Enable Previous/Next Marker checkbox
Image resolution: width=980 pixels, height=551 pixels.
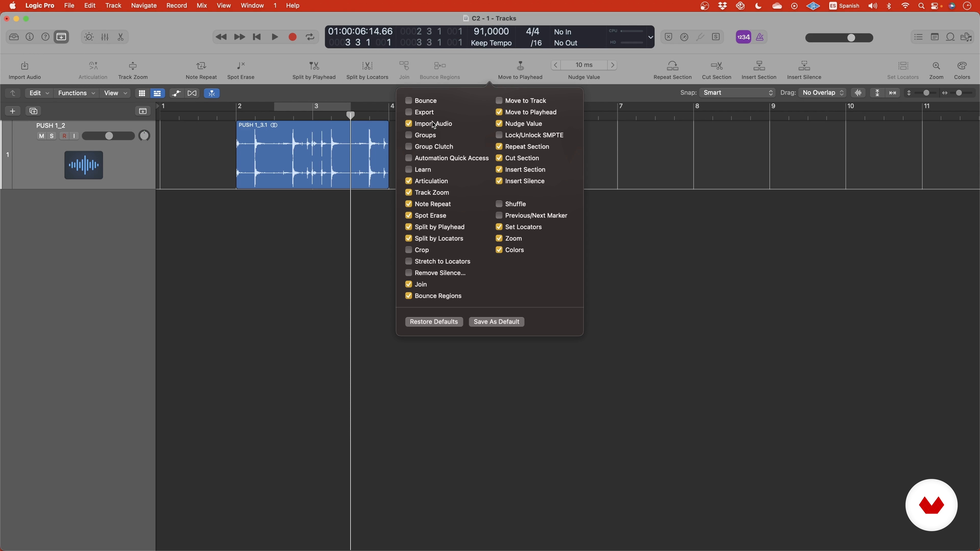click(x=499, y=215)
